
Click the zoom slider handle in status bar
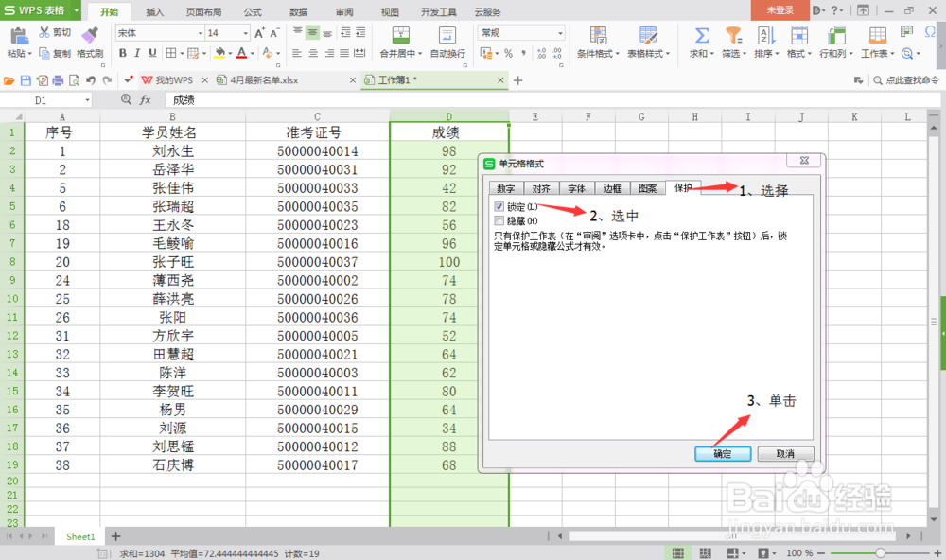point(880,553)
